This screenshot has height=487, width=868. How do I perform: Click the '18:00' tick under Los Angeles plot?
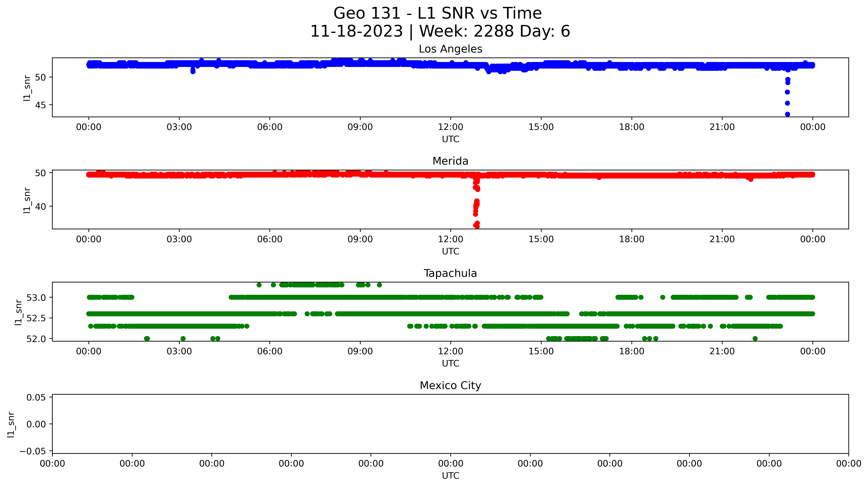[x=631, y=127]
